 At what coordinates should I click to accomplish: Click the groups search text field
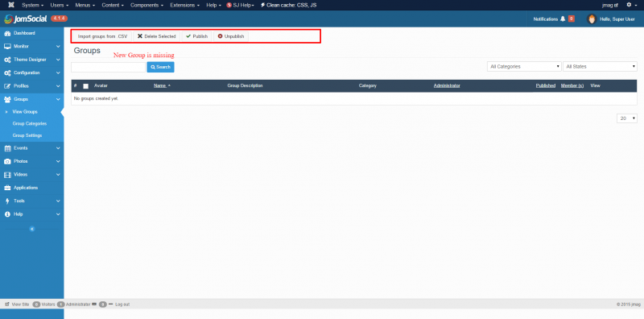(x=109, y=67)
